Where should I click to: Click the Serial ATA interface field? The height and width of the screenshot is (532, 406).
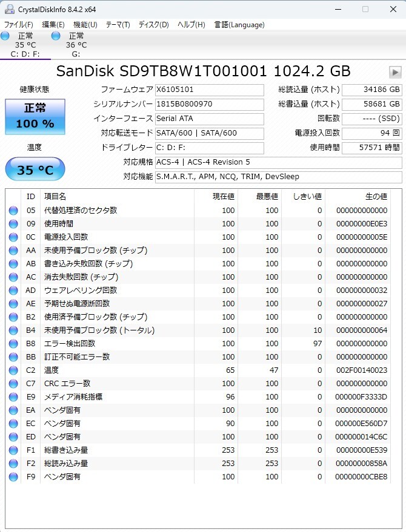pyautogui.click(x=209, y=119)
